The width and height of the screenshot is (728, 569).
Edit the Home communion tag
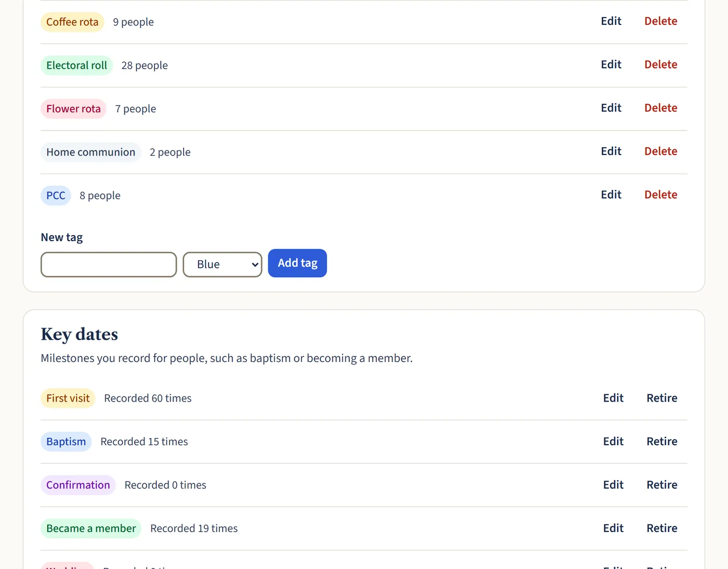tap(611, 151)
